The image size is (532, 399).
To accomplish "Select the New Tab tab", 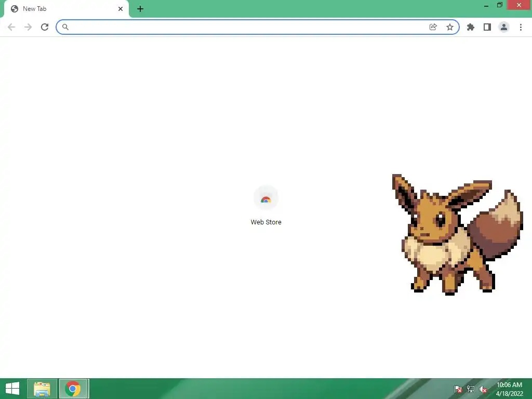I will (x=66, y=9).
